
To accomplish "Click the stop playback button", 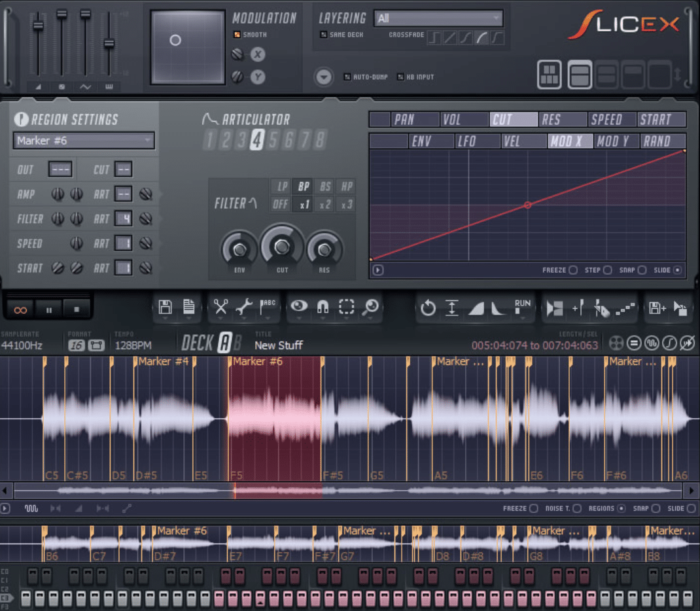I will tap(77, 309).
